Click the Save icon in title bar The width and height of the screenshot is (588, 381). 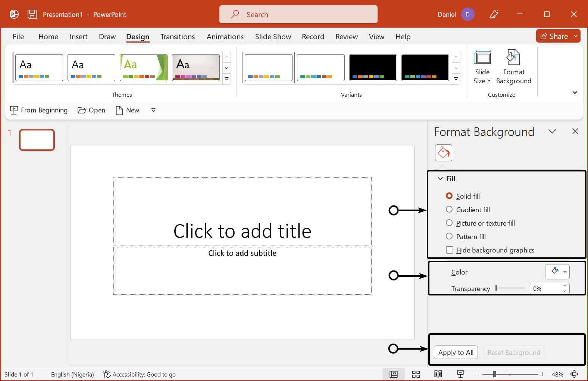click(32, 14)
